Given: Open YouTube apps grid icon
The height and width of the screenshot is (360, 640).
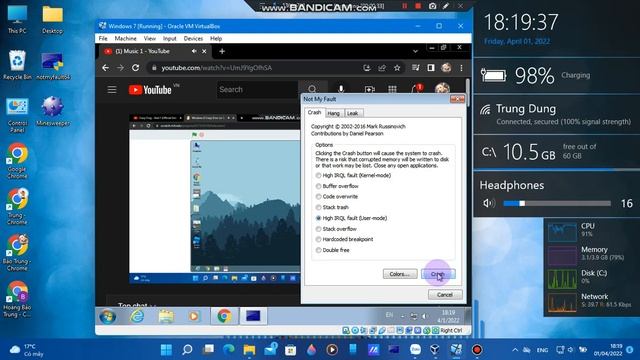Looking at the screenshot, I should point(392,89).
